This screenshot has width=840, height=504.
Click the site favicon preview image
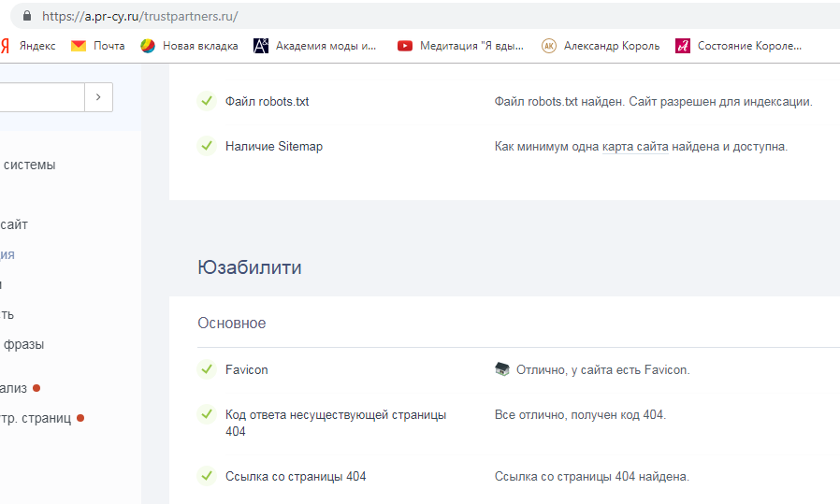(x=502, y=369)
